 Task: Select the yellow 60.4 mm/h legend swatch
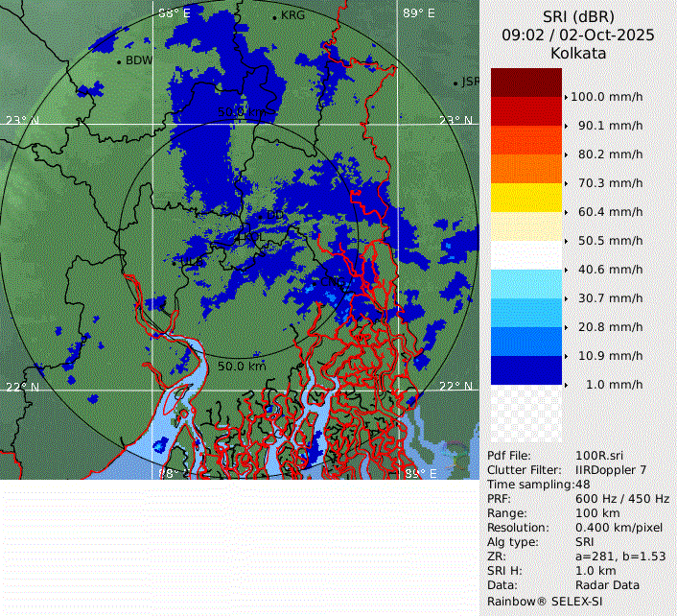click(x=526, y=198)
